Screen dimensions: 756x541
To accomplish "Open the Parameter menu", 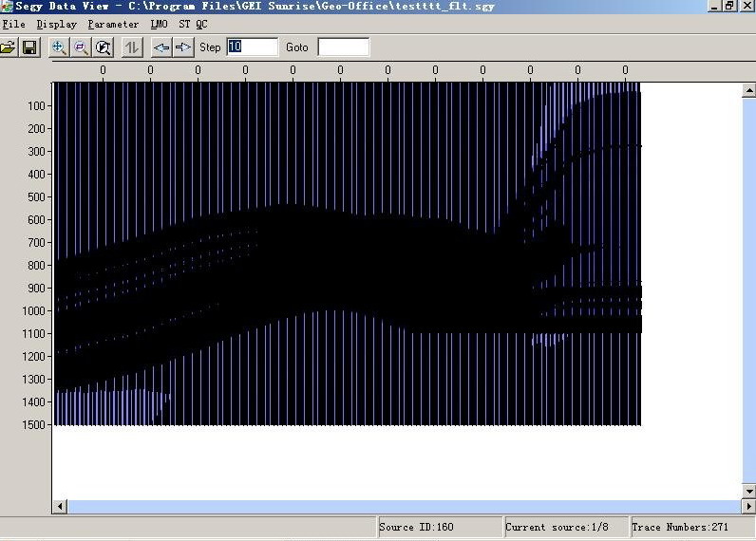I will coord(113,24).
